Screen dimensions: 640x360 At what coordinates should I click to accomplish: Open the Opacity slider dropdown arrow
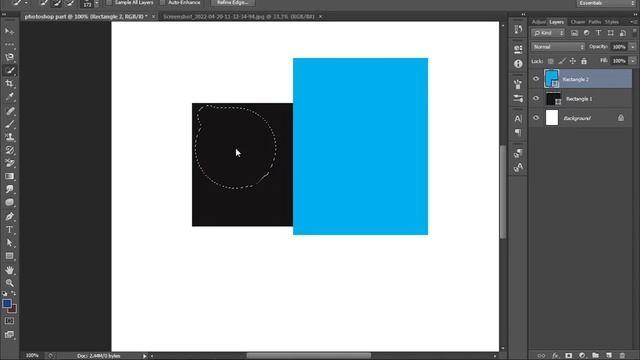[x=633, y=47]
